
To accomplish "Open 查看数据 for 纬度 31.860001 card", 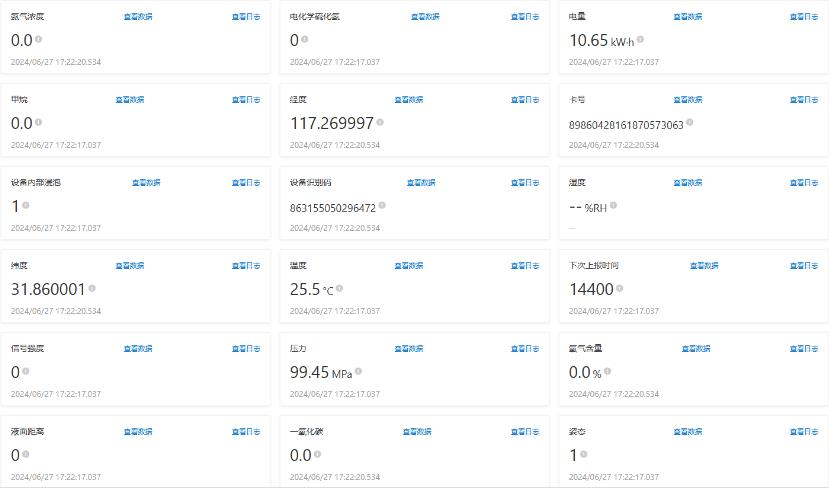I will tap(130, 266).
